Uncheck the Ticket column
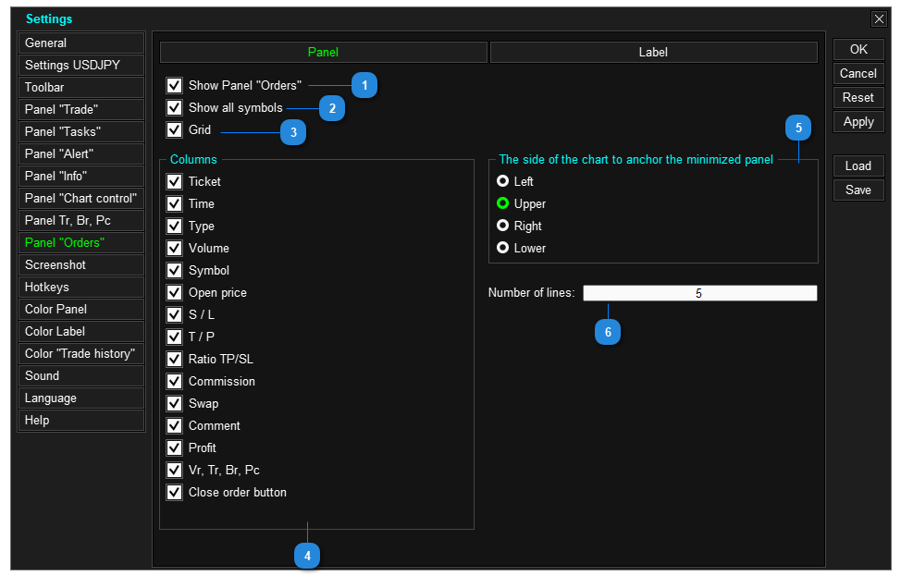This screenshot has width=901, height=588. 174,181
